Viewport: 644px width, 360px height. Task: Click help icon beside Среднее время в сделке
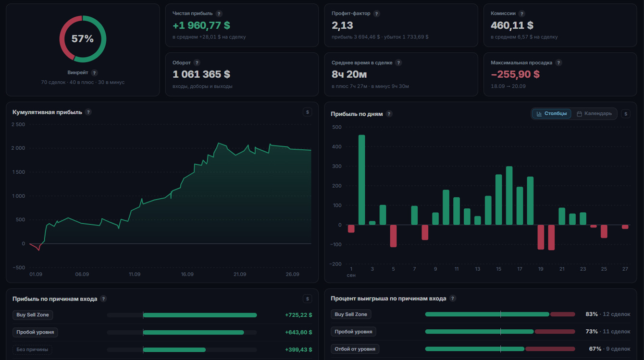point(398,63)
